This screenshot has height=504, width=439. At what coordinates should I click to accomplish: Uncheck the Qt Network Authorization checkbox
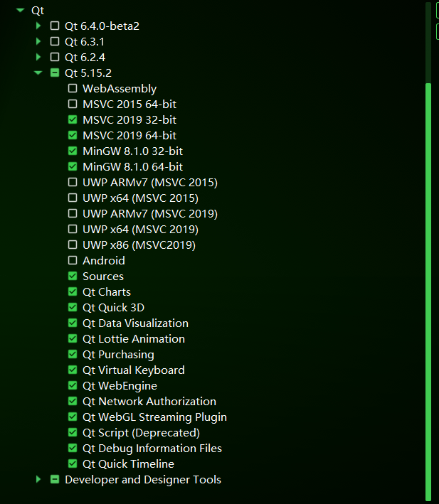click(73, 401)
